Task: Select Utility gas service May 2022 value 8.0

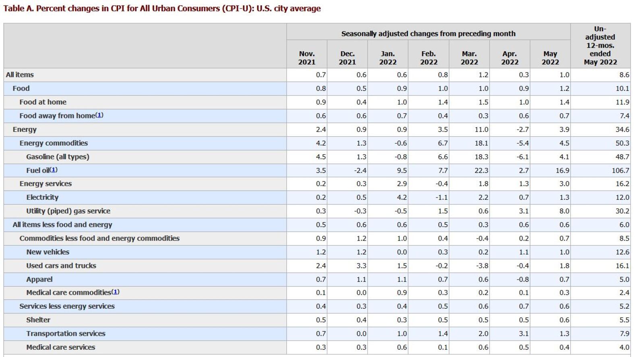Action: point(564,211)
